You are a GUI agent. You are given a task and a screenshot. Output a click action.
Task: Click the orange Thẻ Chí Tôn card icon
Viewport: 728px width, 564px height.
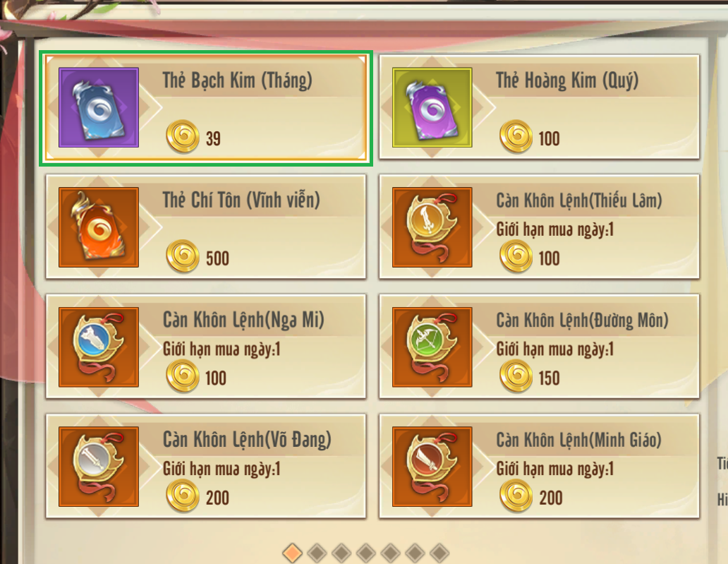click(x=99, y=227)
